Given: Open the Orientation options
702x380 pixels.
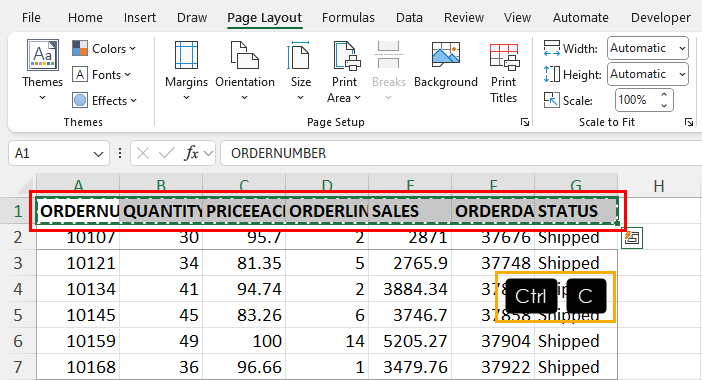Looking at the screenshot, I should 245,71.
